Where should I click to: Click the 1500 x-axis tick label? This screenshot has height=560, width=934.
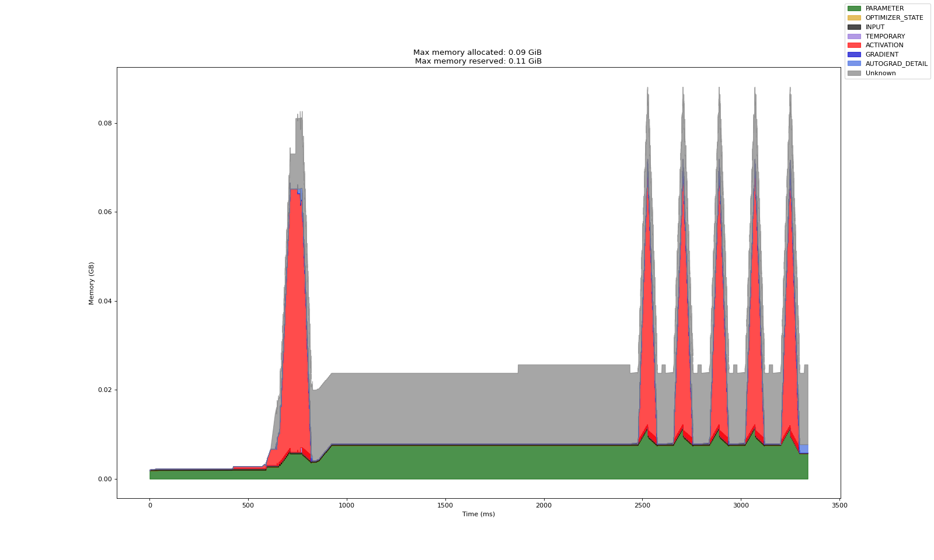pyautogui.click(x=445, y=505)
